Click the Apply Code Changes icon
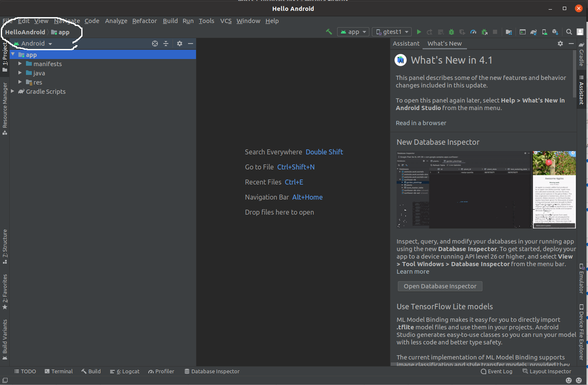The height and width of the screenshot is (385, 588). 441,32
